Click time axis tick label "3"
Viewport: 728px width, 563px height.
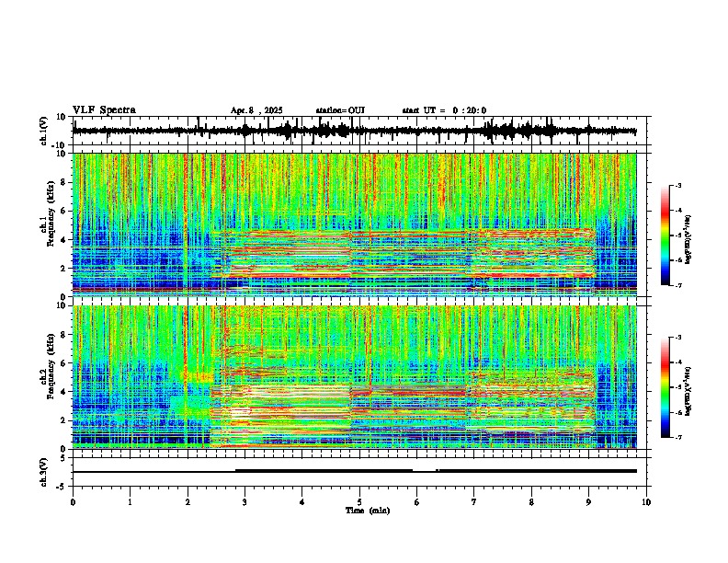click(x=245, y=502)
